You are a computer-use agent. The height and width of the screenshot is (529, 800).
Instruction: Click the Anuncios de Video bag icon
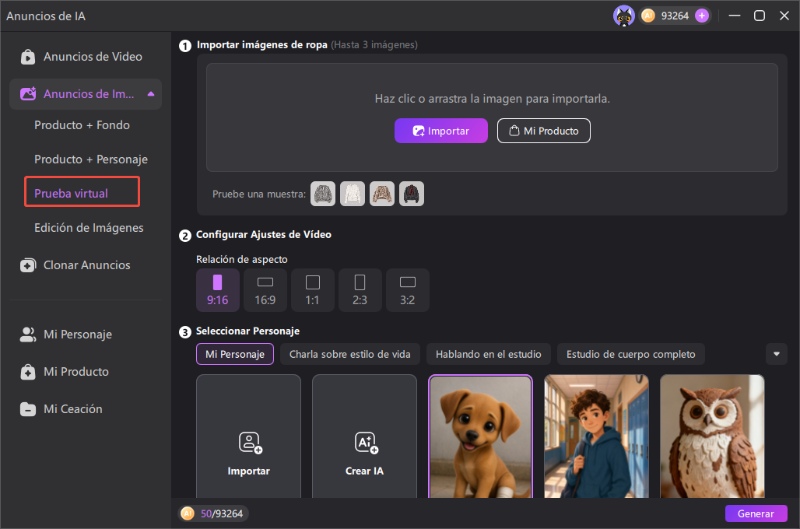tap(28, 57)
